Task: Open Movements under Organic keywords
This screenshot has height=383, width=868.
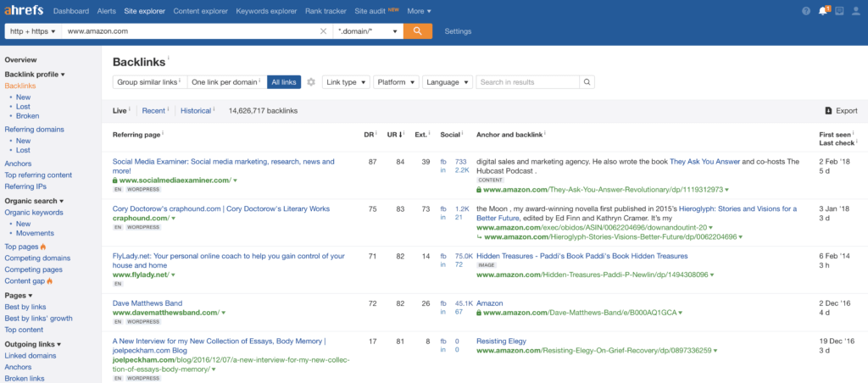Action: coord(35,234)
